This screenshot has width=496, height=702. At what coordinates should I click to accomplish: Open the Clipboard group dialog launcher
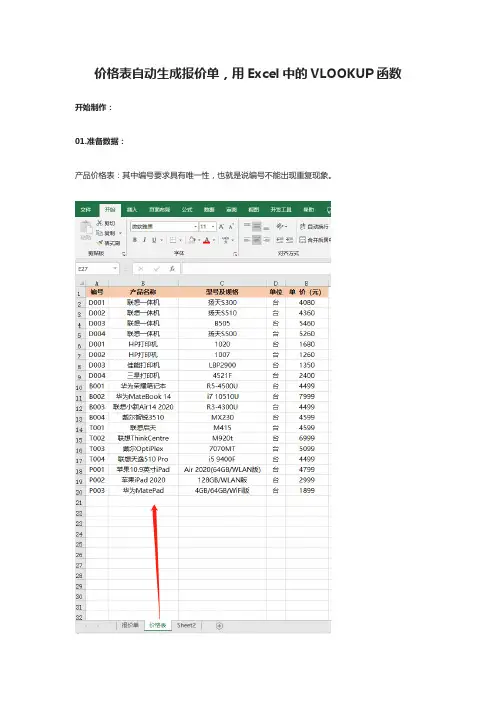[x=124, y=254]
